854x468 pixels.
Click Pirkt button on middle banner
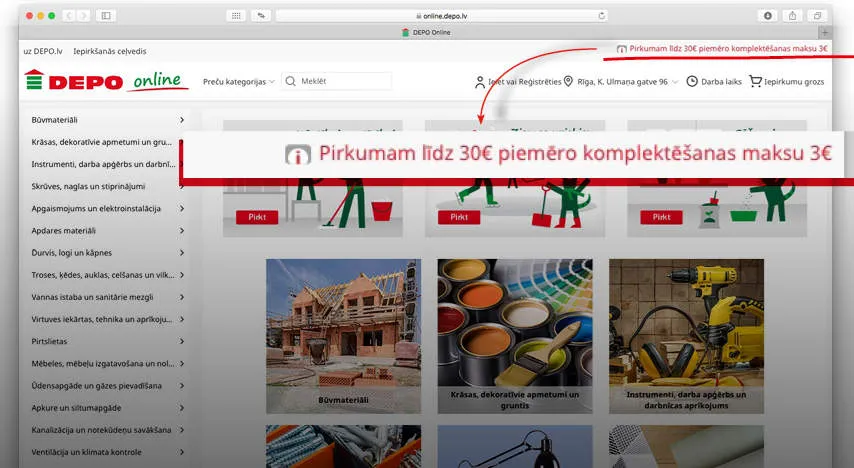pyautogui.click(x=459, y=217)
